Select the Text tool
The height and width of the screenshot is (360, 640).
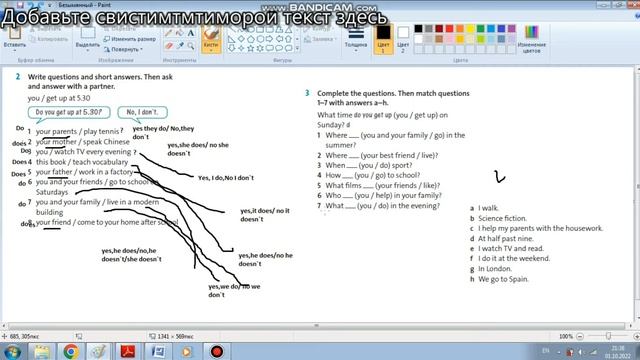(x=191, y=33)
